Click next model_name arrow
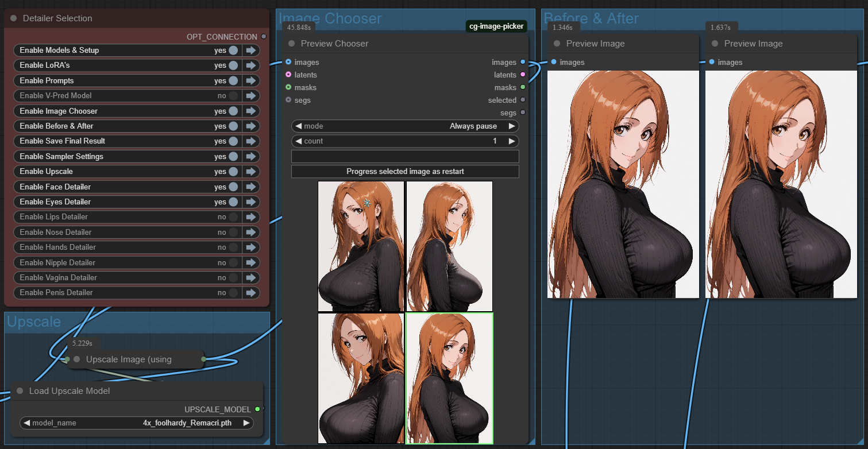The image size is (868, 449). pyautogui.click(x=246, y=423)
